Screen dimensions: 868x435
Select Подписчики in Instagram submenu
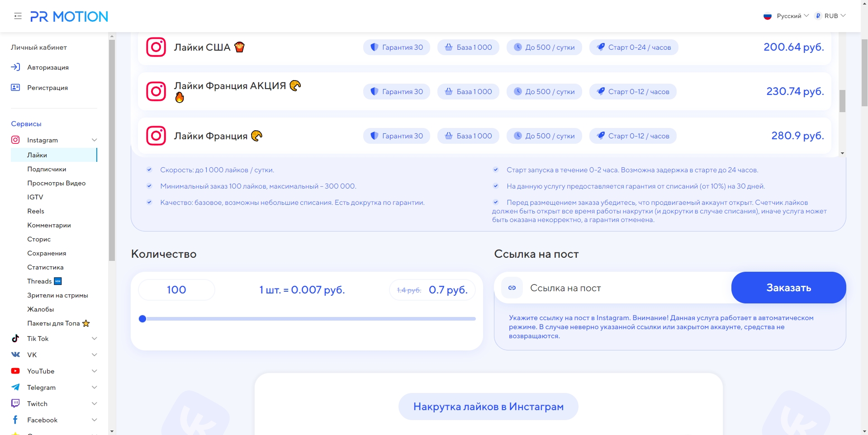tap(47, 169)
